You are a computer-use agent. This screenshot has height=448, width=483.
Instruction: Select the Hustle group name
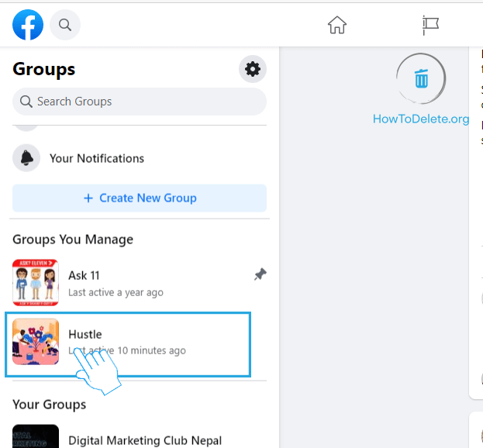point(85,334)
